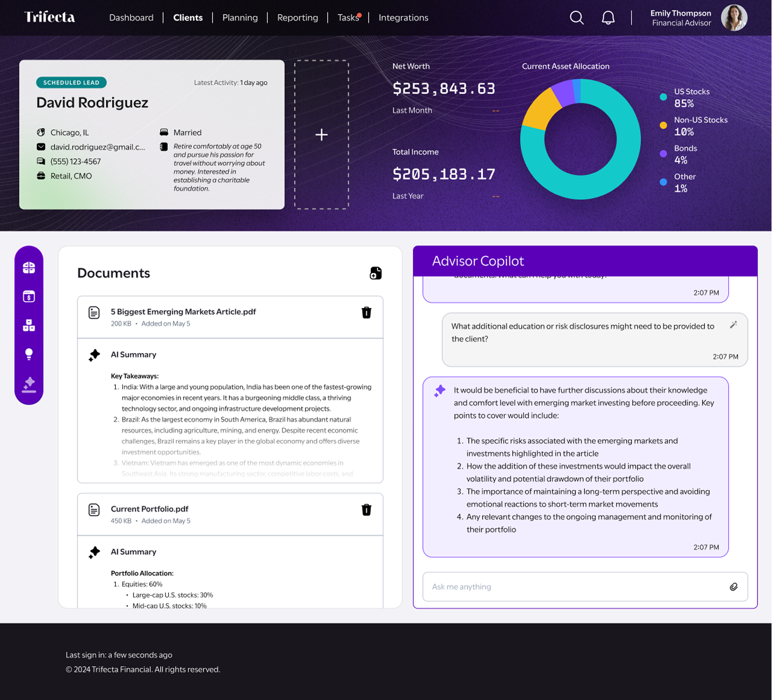Click the phone icon next to (555) 123-4567
Screen dimensions: 772x700
[41, 161]
